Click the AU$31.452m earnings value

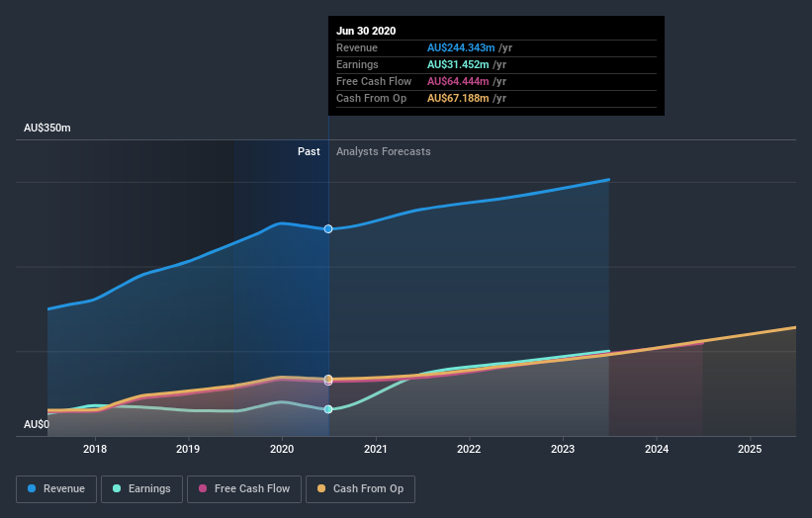[x=458, y=64]
